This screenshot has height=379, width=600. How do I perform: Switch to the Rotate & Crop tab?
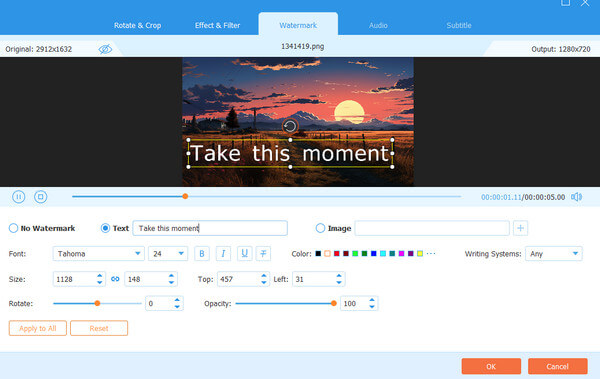[x=137, y=25]
